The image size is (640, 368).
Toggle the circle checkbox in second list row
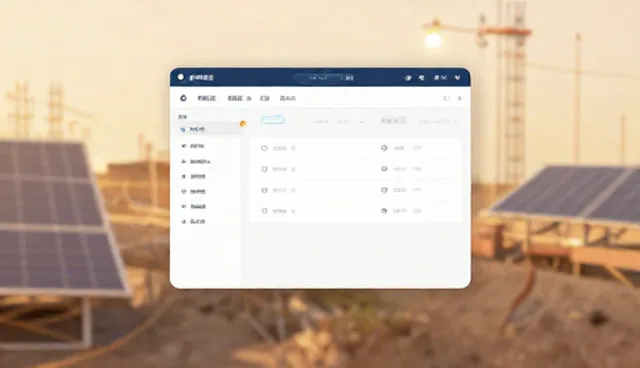coord(264,169)
